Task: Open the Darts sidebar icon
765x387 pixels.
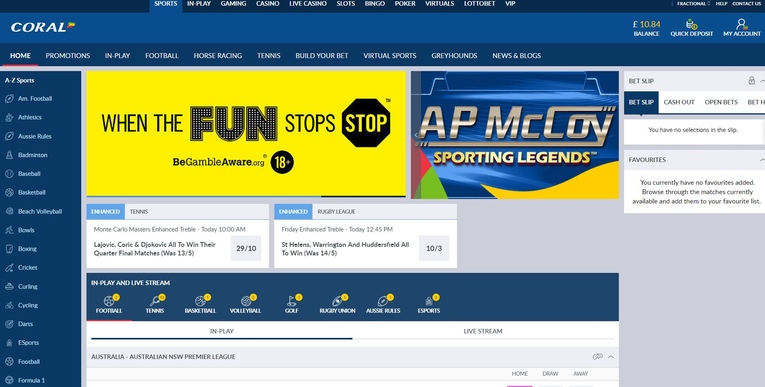Action: click(9, 324)
